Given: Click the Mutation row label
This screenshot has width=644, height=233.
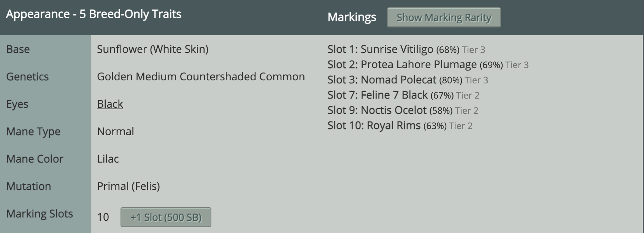Looking at the screenshot, I should pyautogui.click(x=29, y=186).
